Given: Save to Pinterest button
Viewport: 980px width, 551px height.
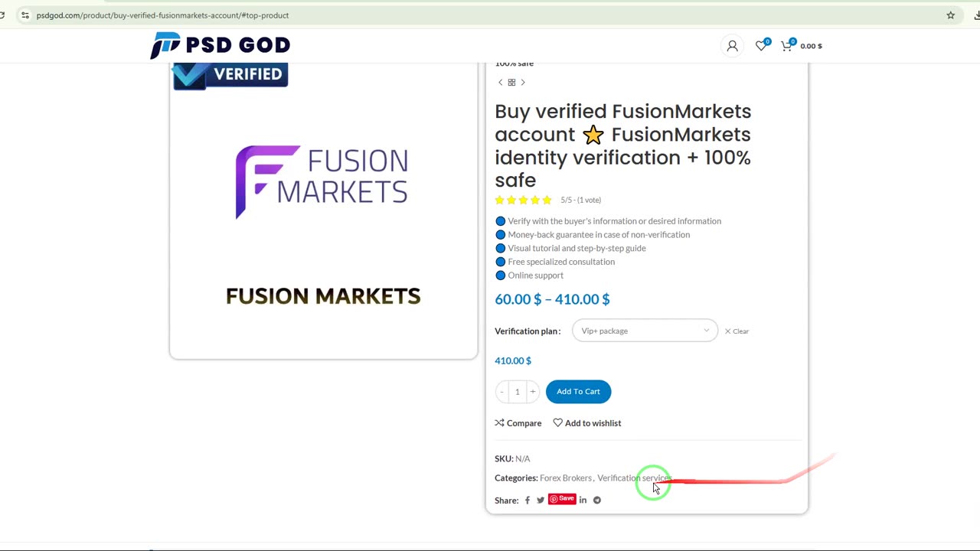Looking at the screenshot, I should [x=562, y=499].
